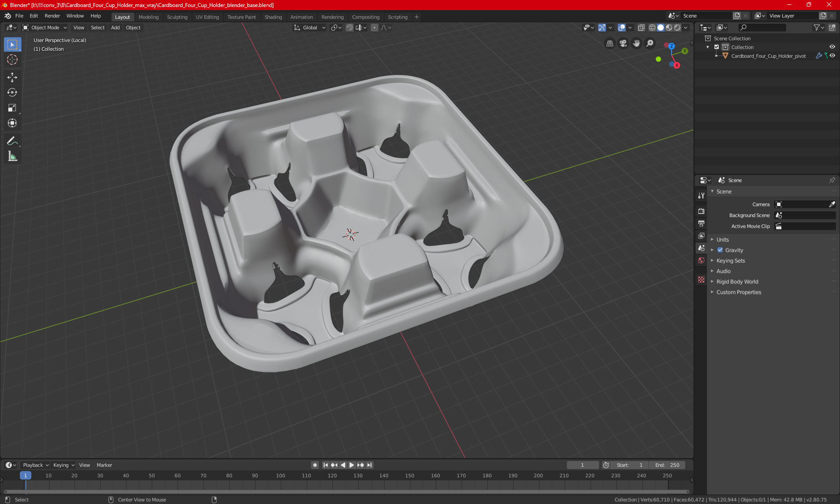Play the animation forward
The image size is (840, 504).
click(x=351, y=465)
